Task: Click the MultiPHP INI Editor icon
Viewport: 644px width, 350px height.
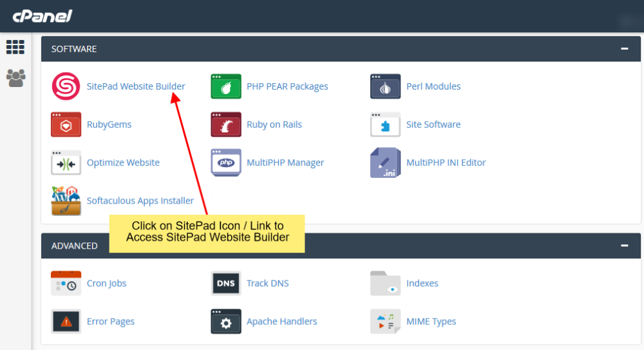Action: tap(385, 162)
